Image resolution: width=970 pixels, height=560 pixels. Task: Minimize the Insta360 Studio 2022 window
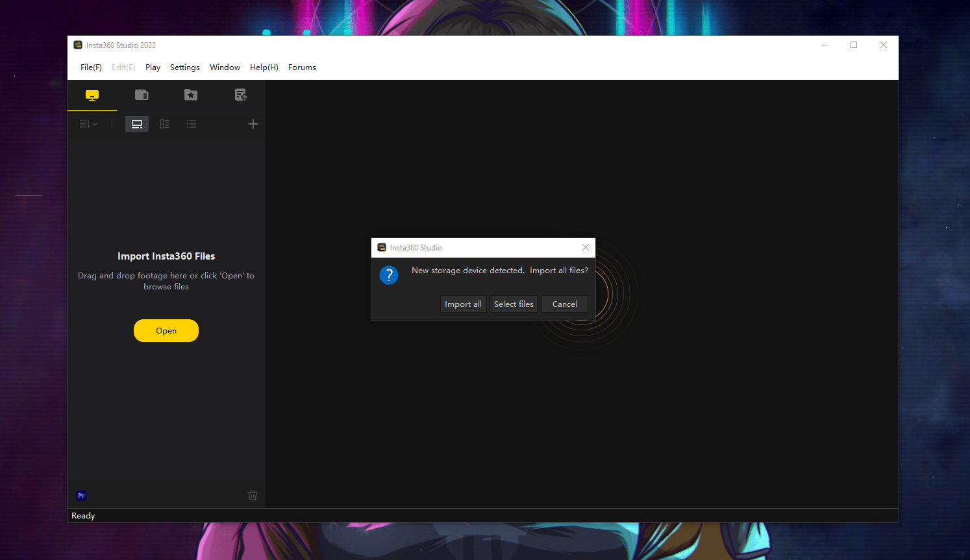tap(825, 45)
